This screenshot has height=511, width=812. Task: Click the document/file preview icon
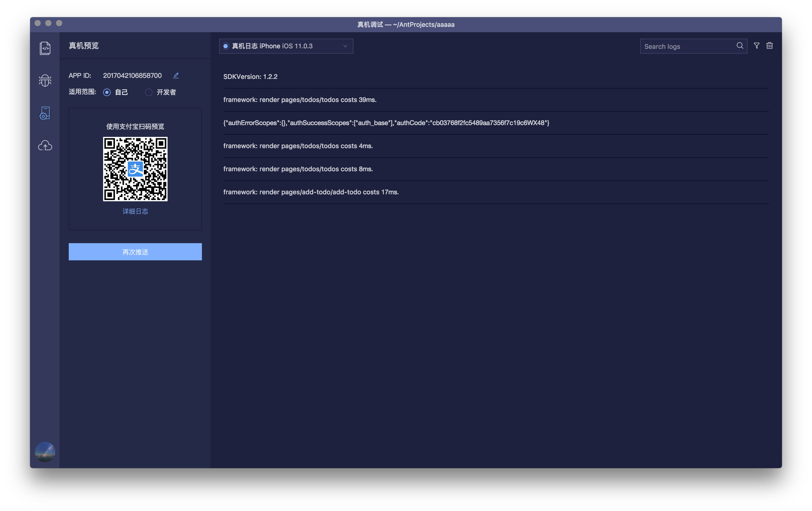pyautogui.click(x=45, y=48)
